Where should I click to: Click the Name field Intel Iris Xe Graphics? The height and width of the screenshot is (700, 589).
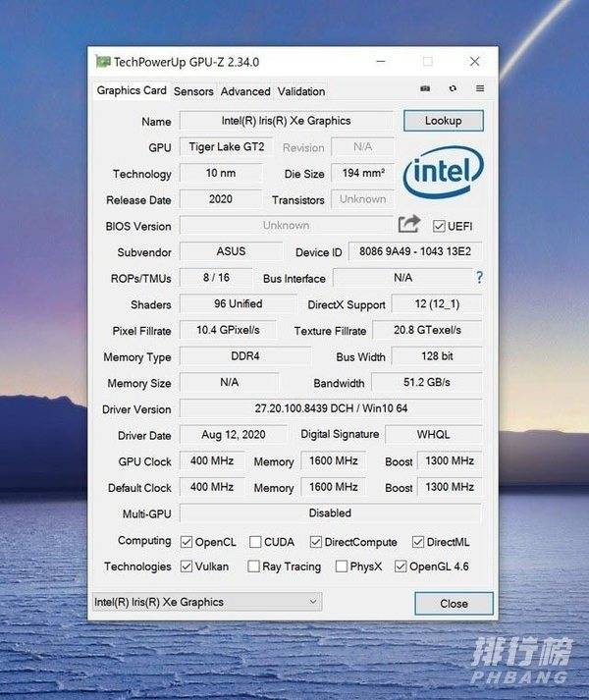(287, 121)
